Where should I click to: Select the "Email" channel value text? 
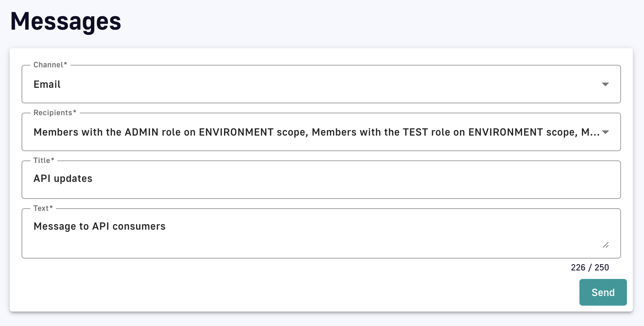coord(47,84)
